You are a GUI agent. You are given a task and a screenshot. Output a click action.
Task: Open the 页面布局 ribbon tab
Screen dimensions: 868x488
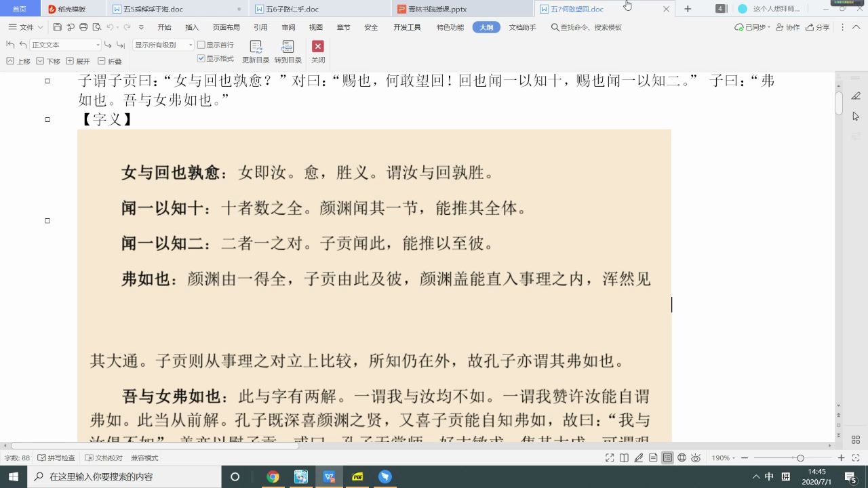pyautogui.click(x=226, y=27)
